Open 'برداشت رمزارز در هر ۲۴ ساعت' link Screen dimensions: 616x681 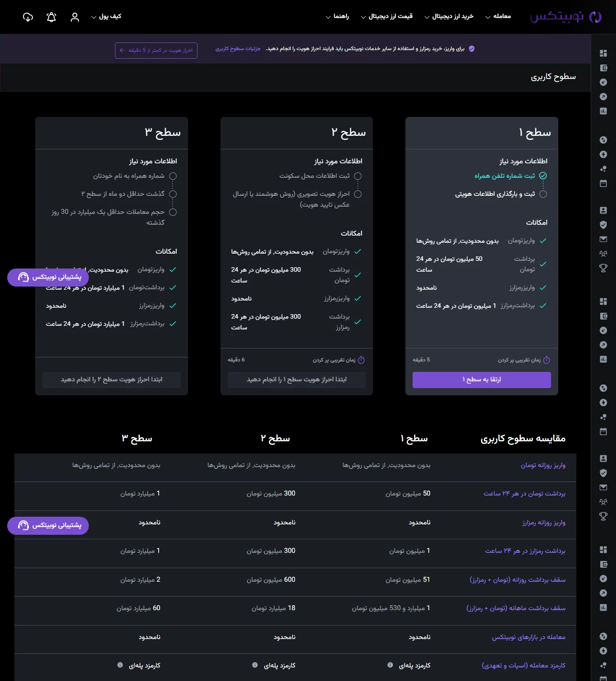tap(525, 551)
